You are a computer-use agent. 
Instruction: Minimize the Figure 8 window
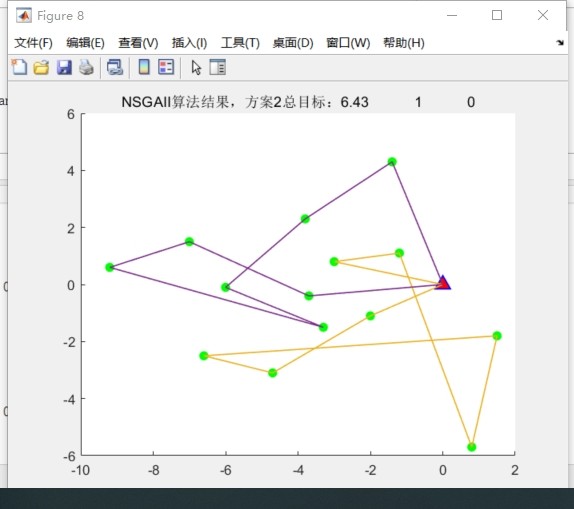[x=452, y=15]
